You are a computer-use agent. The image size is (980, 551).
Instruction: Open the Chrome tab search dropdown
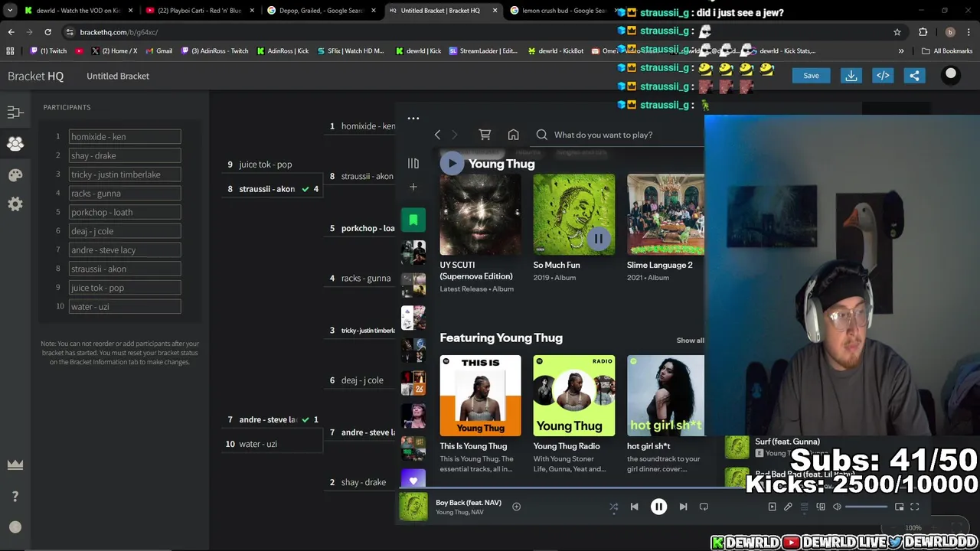coord(10,11)
